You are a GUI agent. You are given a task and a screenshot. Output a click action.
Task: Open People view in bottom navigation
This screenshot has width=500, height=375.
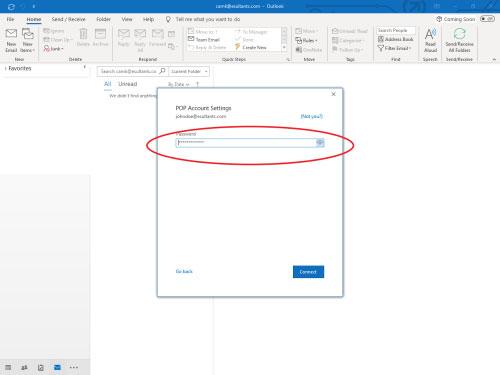click(24, 367)
